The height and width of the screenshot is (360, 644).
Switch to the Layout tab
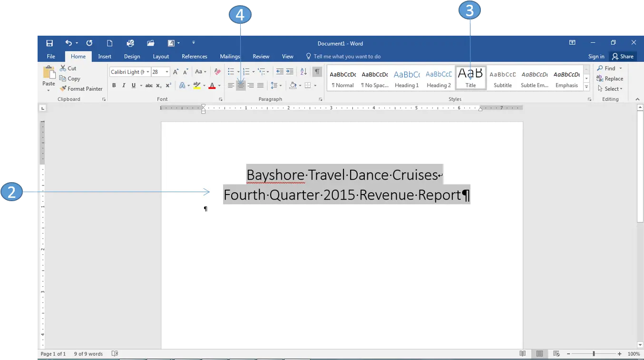point(161,56)
